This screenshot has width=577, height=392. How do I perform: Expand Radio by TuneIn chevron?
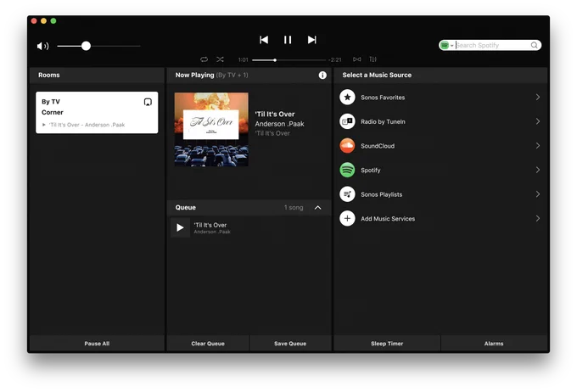538,121
